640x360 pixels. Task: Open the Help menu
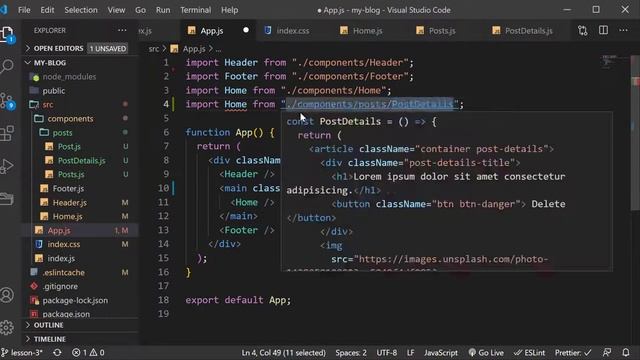pyautogui.click(x=229, y=10)
